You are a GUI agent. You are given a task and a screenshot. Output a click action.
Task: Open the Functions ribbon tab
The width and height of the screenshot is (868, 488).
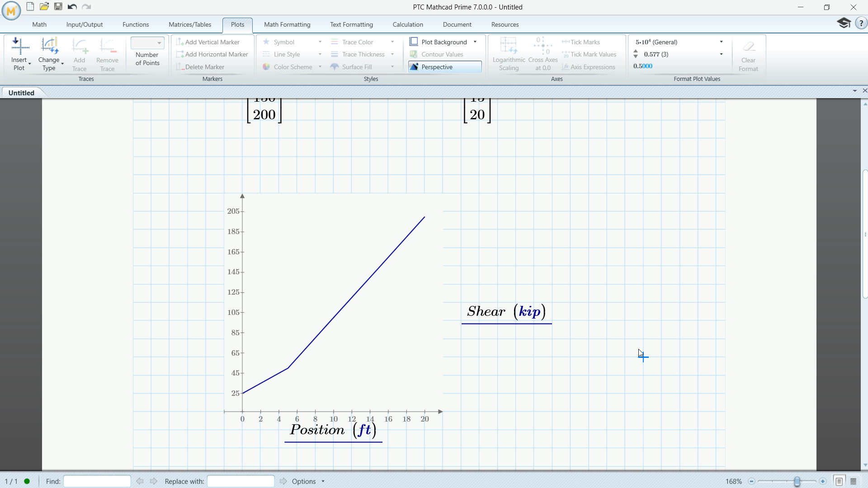click(136, 24)
